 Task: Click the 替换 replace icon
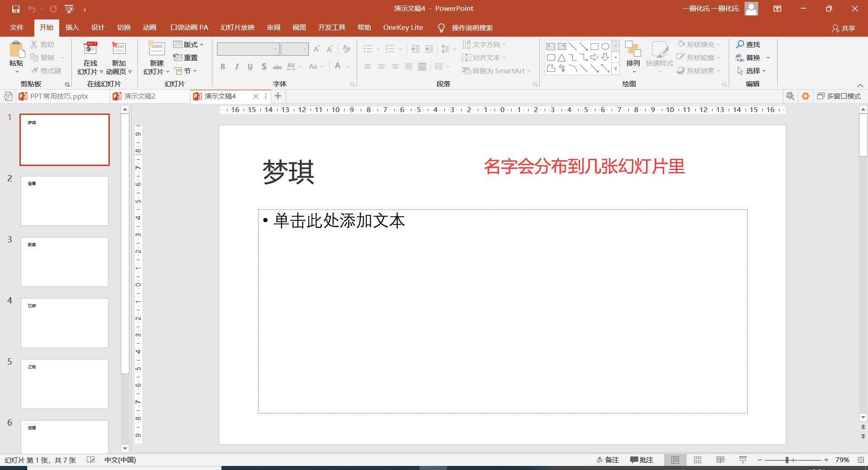[751, 57]
